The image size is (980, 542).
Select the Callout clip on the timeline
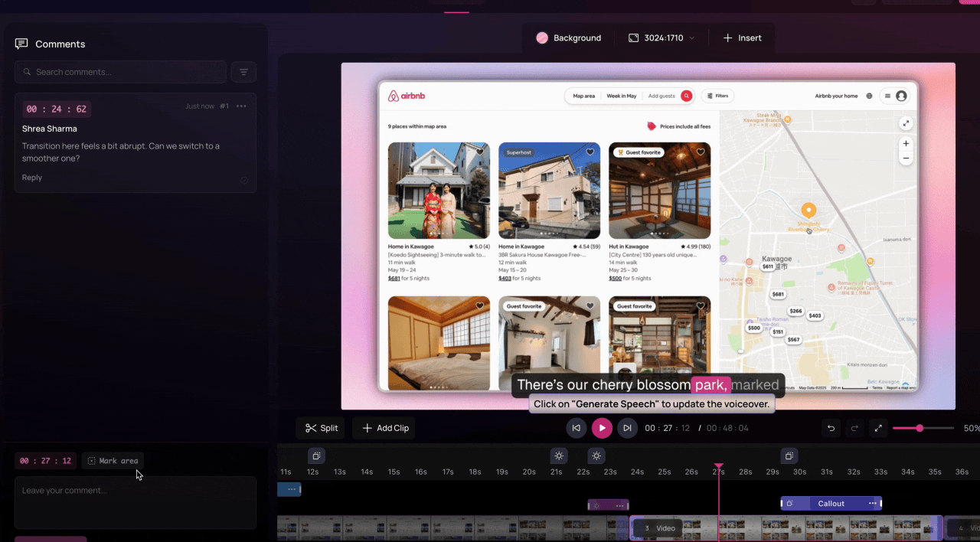pyautogui.click(x=831, y=503)
